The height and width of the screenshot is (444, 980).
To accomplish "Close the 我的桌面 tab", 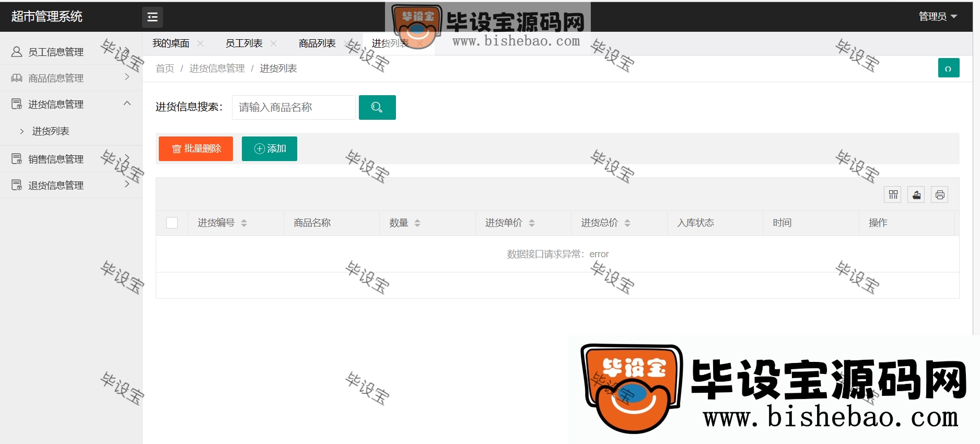I will pos(201,43).
